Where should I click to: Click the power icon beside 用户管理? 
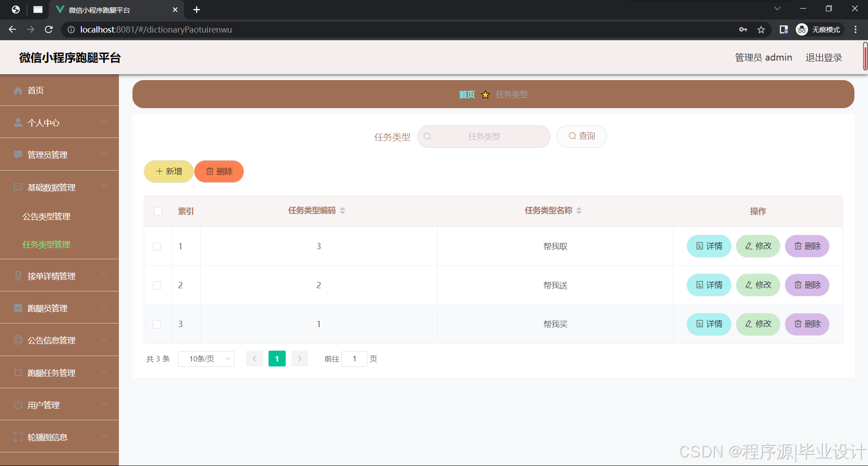[x=18, y=405]
